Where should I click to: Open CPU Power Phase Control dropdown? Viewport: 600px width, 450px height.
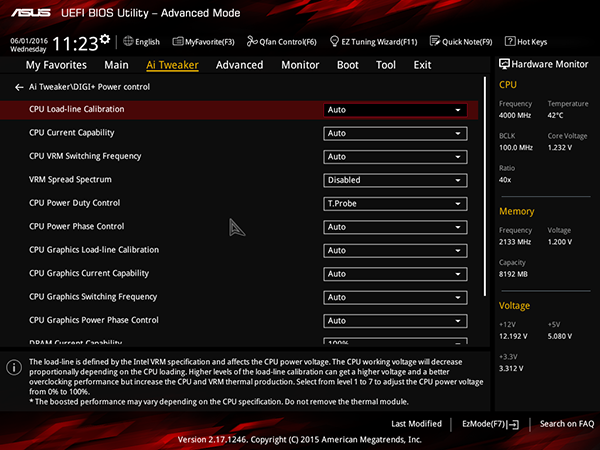pyautogui.click(x=395, y=227)
